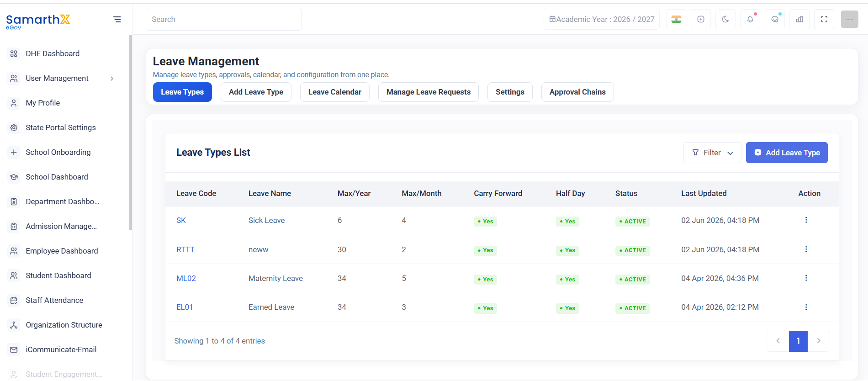Open the Filter dropdown

712,153
